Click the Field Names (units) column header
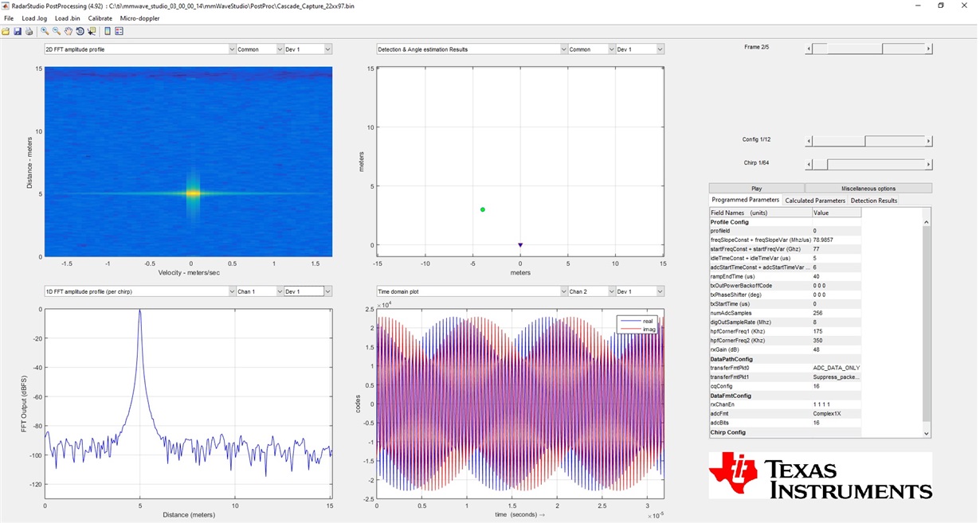 click(761, 213)
